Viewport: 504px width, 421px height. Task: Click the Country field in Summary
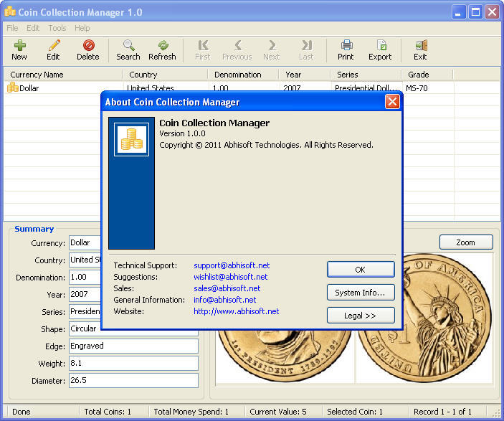[x=85, y=260]
